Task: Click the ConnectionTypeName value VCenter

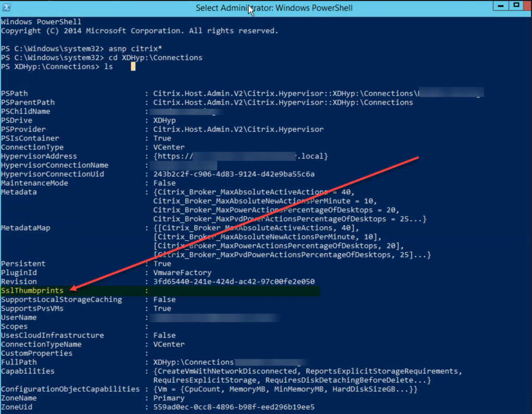Action: [169, 344]
